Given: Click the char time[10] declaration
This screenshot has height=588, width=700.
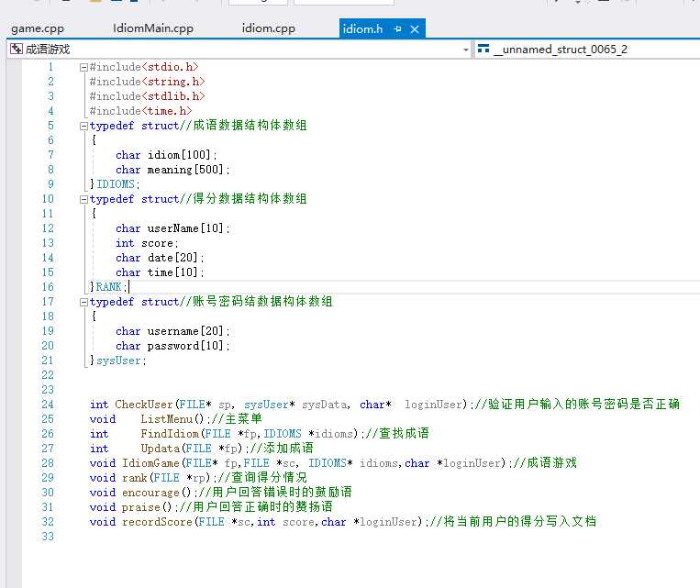Looking at the screenshot, I should tap(160, 272).
